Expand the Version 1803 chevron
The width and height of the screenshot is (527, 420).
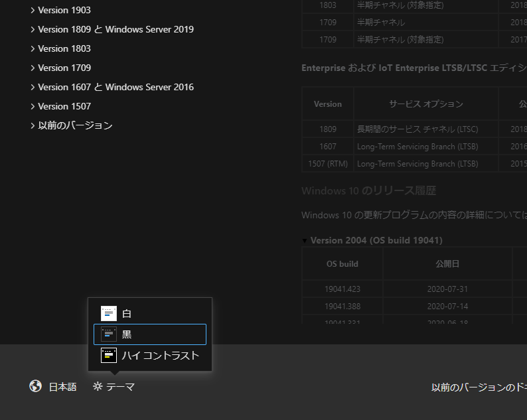pos(33,48)
